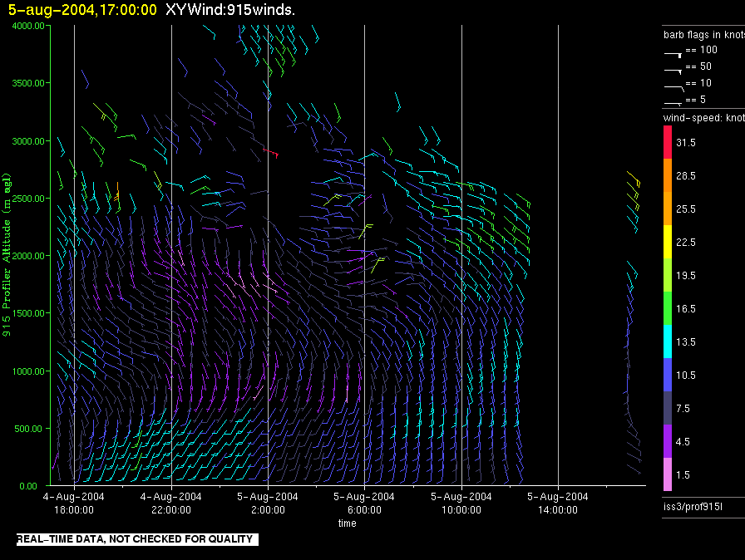Screen dimensions: 745x560
Task: Click the REAL-TIME DATA quality warning banner
Action: 137,539
